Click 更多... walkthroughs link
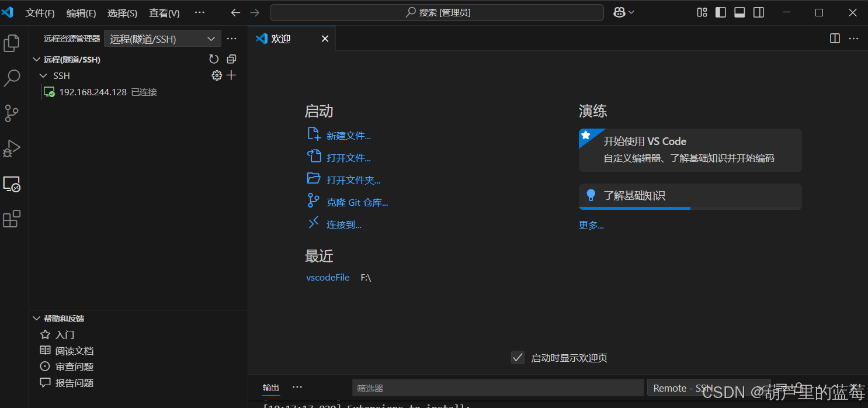 click(591, 225)
